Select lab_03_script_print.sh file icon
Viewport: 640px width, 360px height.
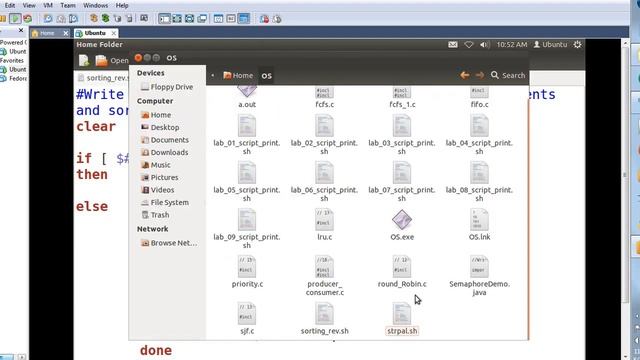click(402, 126)
